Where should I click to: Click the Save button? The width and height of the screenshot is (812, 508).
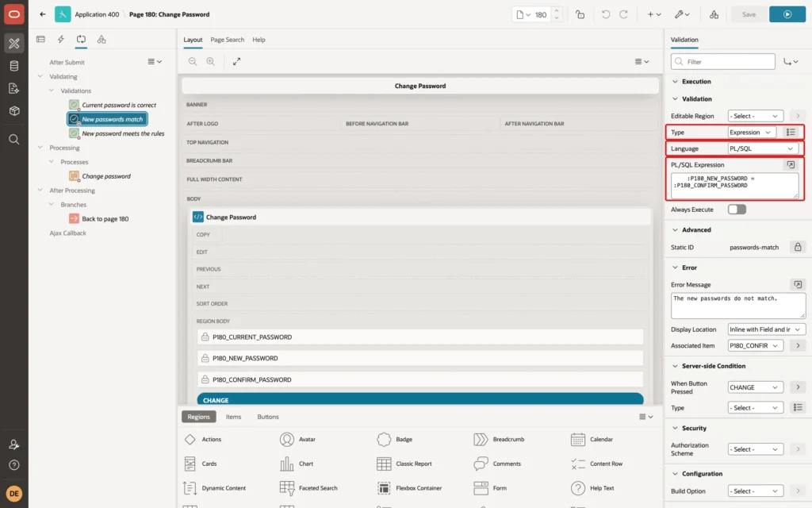click(x=749, y=14)
